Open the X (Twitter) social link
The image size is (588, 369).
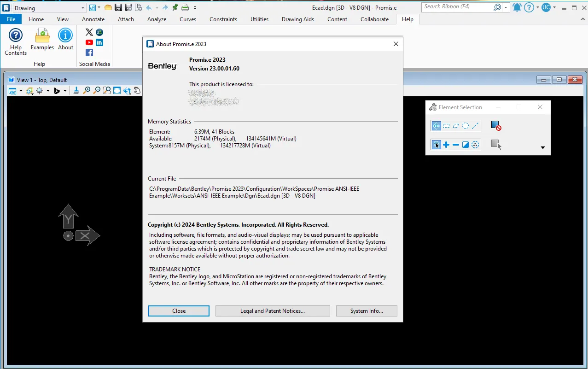click(89, 32)
